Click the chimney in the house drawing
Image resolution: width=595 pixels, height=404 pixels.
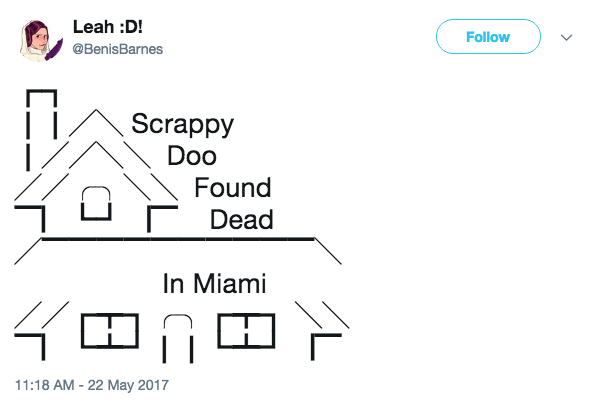(42, 130)
